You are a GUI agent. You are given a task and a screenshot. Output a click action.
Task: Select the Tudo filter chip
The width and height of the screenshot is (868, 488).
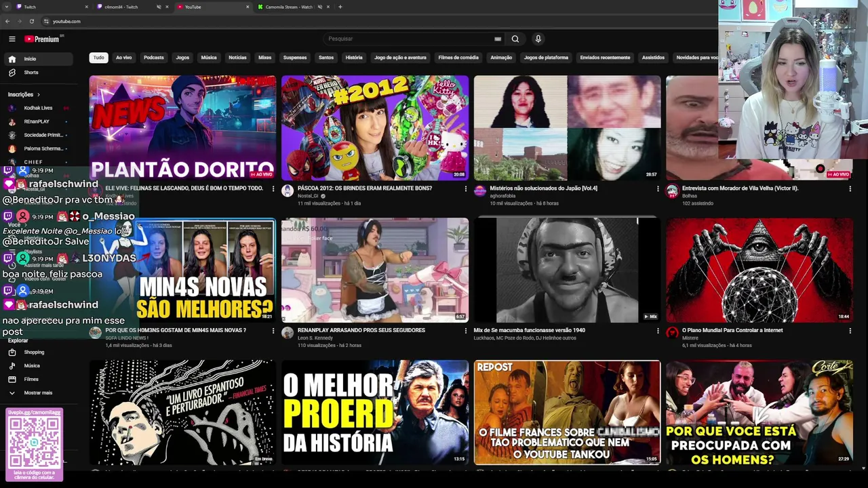99,58
